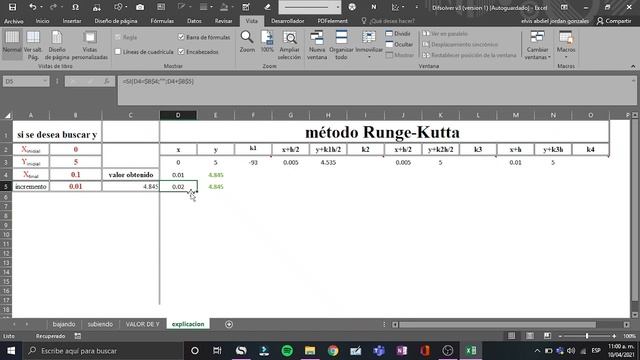The width and height of the screenshot is (640, 360).
Task: Click the zoom level slider
Action: coord(587,336)
